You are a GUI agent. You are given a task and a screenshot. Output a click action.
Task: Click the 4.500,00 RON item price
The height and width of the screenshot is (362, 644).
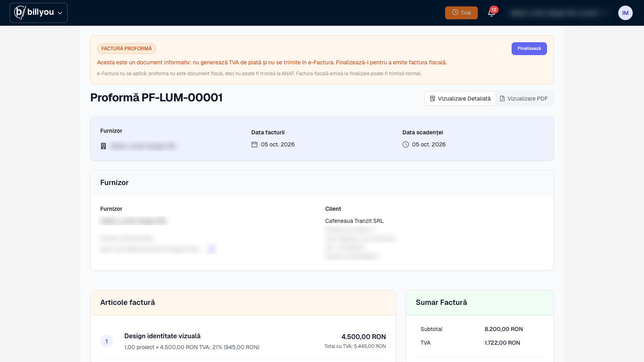363,337
